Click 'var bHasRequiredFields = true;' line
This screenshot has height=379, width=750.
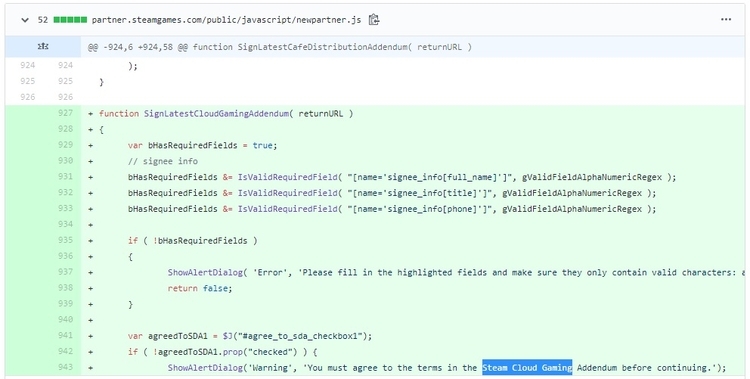(202, 145)
